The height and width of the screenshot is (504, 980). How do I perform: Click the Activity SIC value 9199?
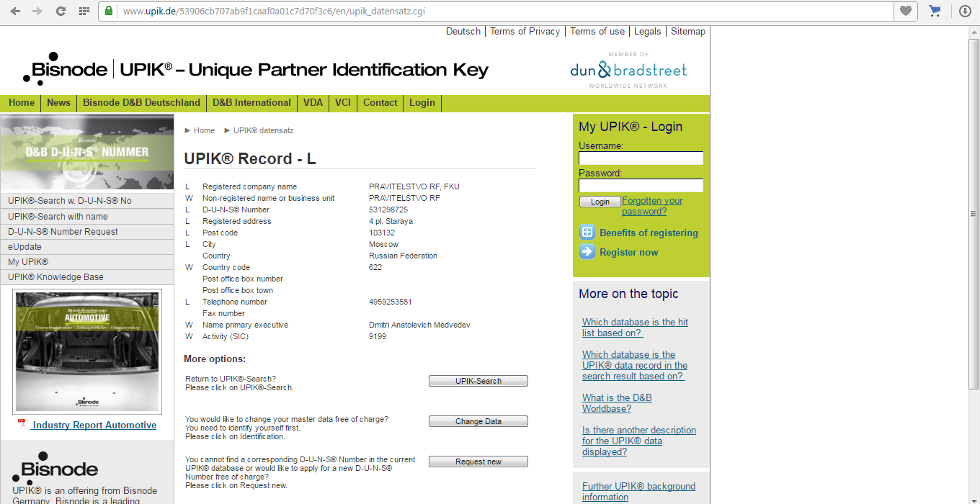pyautogui.click(x=378, y=336)
